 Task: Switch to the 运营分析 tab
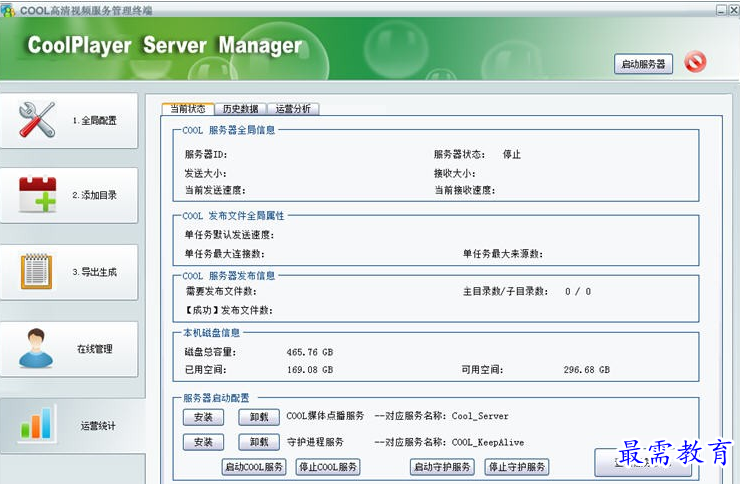293,109
